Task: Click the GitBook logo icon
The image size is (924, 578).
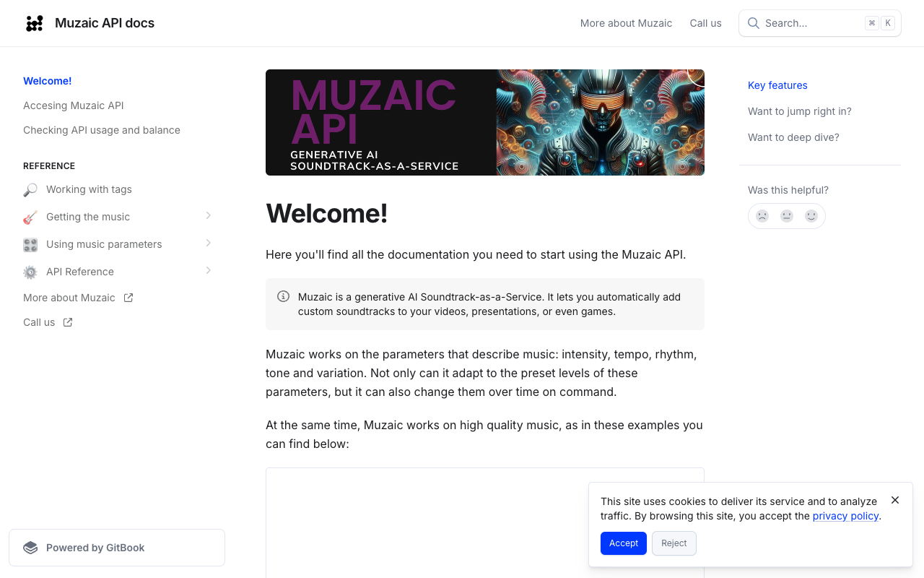Action: [30, 548]
